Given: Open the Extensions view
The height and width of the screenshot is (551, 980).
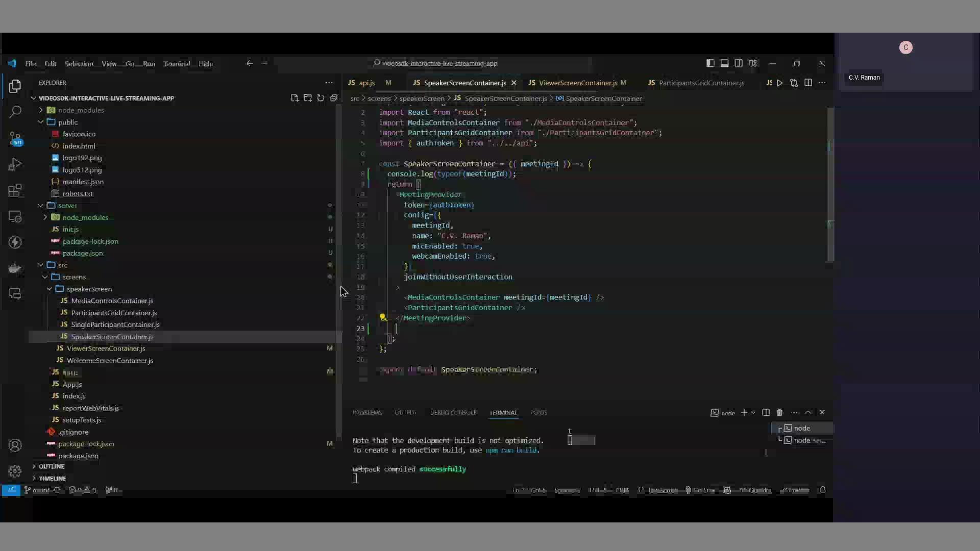Looking at the screenshot, I should click(x=15, y=190).
